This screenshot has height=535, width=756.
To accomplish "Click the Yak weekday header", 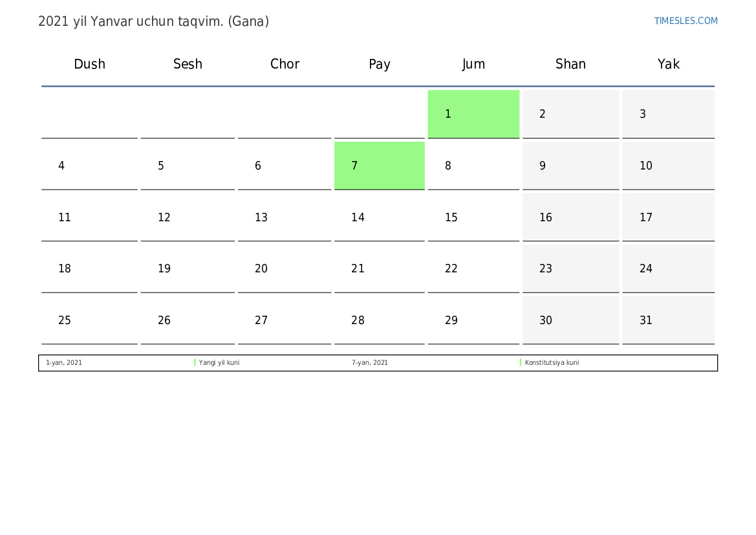I will coord(668,63).
